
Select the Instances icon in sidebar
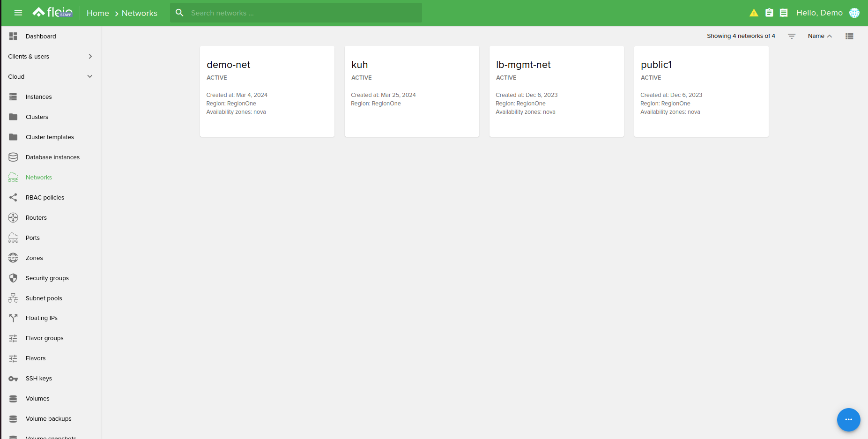click(13, 97)
